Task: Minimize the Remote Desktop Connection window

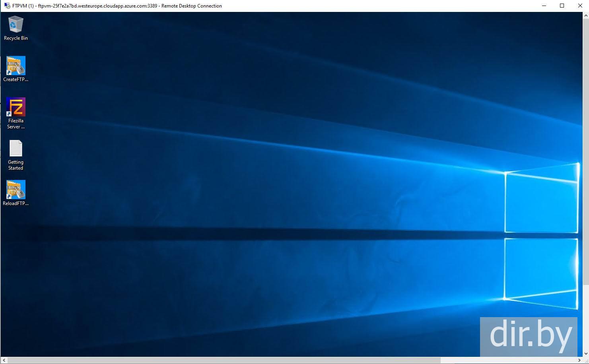Action: [544, 6]
